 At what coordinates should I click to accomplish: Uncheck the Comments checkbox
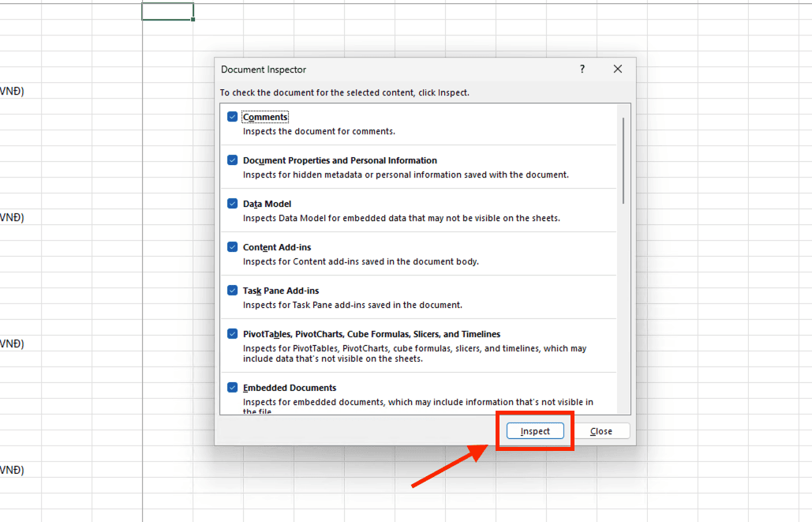pos(233,117)
